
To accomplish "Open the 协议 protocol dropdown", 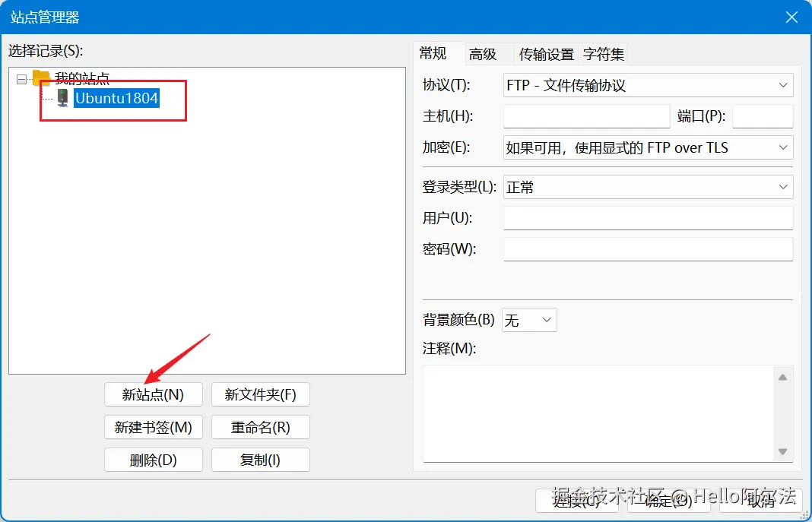I will 648,85.
